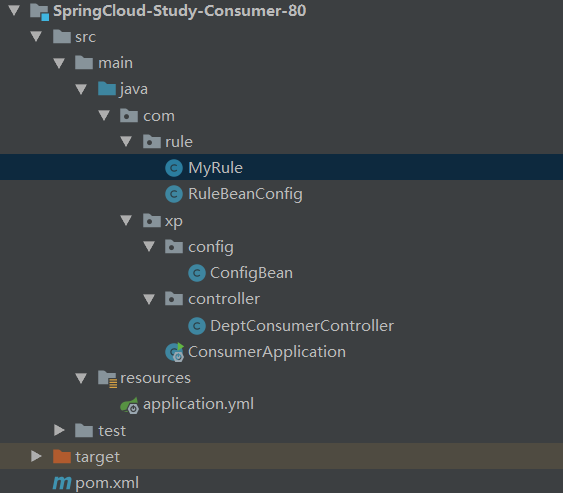Click the main folder icon

84,63
